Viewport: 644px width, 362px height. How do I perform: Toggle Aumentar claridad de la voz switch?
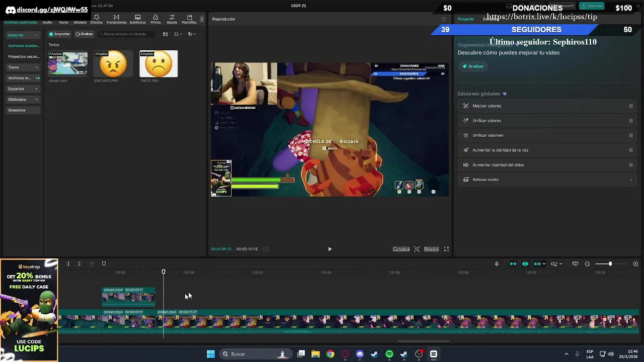point(631,150)
